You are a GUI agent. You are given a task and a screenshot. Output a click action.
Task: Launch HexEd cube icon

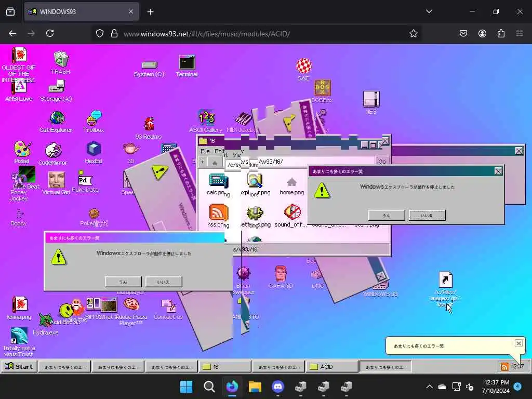point(94,153)
